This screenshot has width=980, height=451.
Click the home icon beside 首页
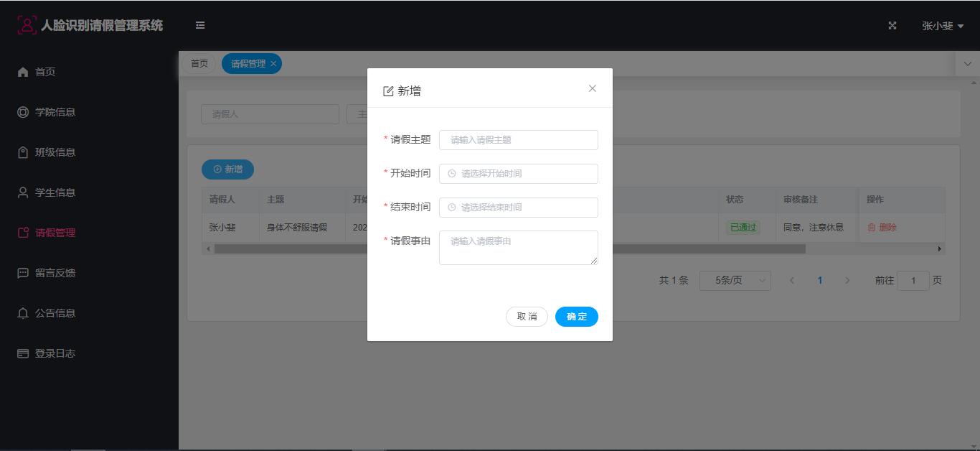coord(23,72)
